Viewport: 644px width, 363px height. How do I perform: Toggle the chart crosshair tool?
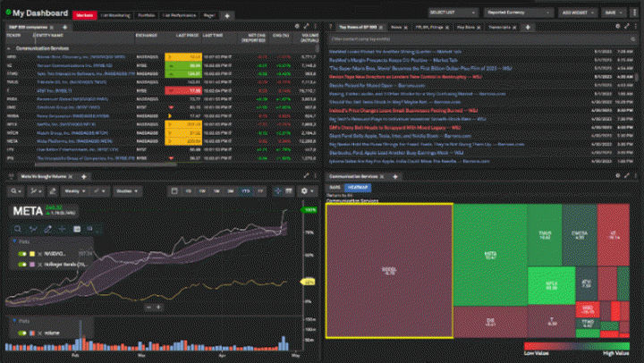point(277,191)
